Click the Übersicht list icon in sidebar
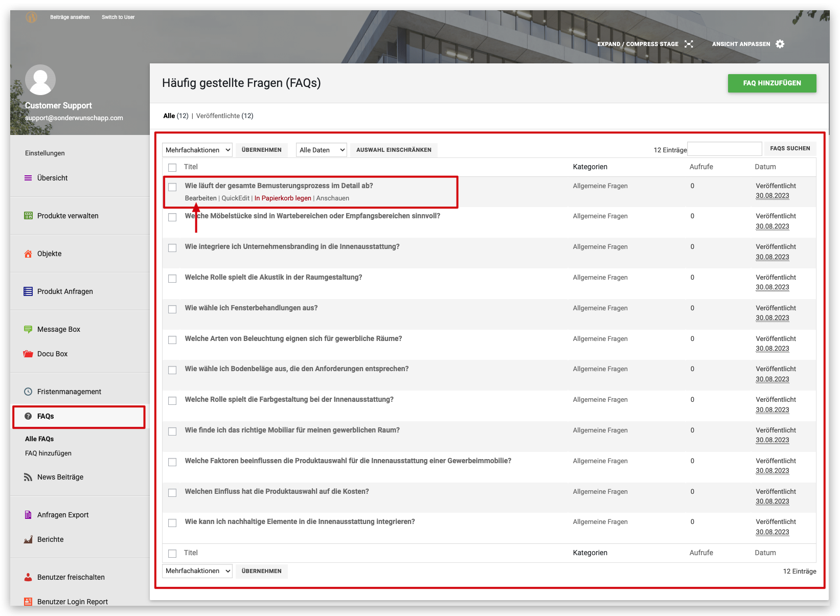840x616 pixels. (28, 178)
